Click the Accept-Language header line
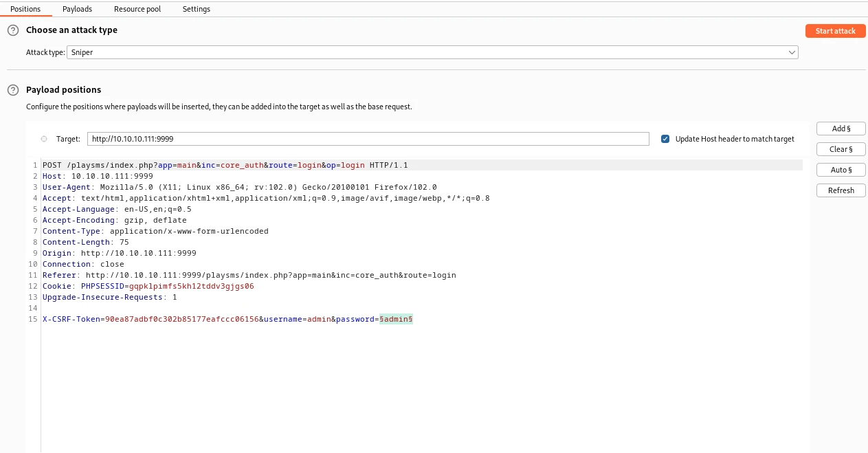The height and width of the screenshot is (453, 868). pos(117,209)
